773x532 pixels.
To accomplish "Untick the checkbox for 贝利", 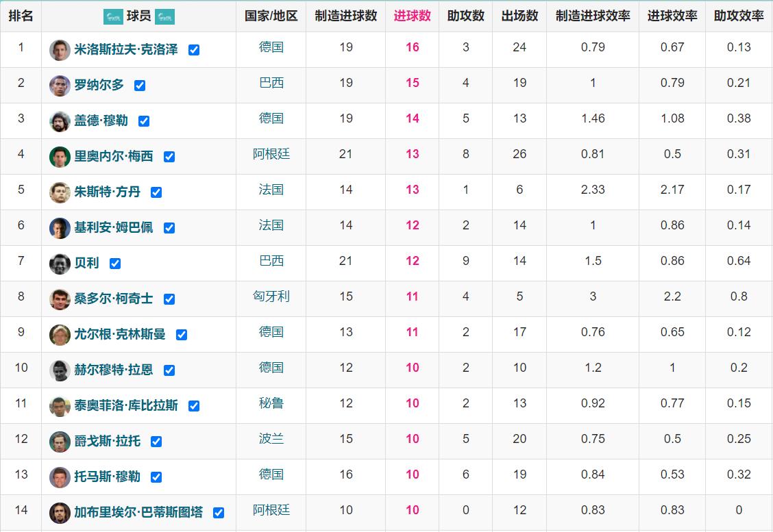I will pos(115,264).
